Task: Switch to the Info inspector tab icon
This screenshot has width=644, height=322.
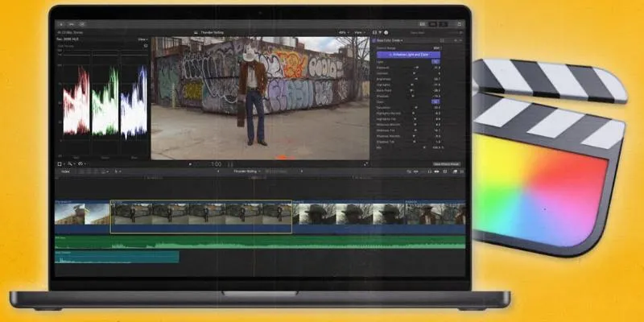Action: pyautogui.click(x=386, y=32)
